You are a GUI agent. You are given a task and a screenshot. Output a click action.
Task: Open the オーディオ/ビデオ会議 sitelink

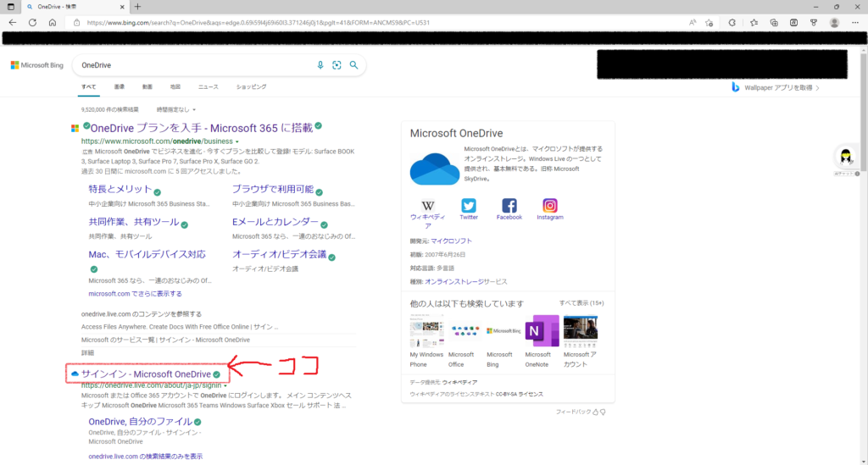coord(279,254)
